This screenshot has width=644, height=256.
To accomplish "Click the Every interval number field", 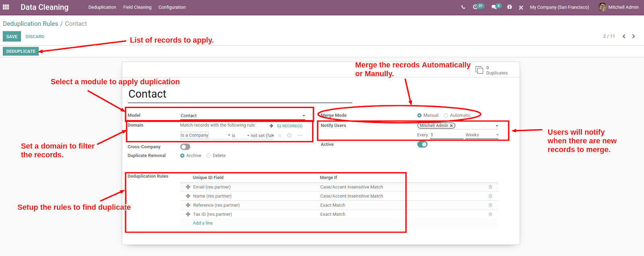I will point(447,135).
